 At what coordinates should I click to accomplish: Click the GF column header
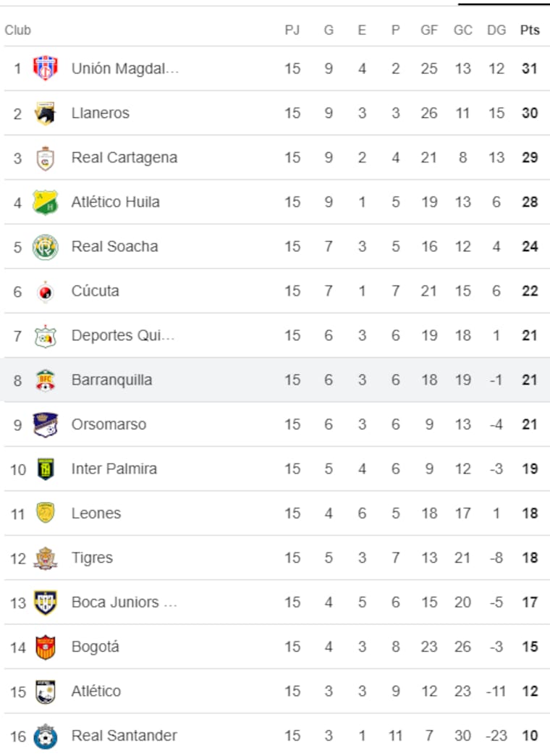pos(429,30)
